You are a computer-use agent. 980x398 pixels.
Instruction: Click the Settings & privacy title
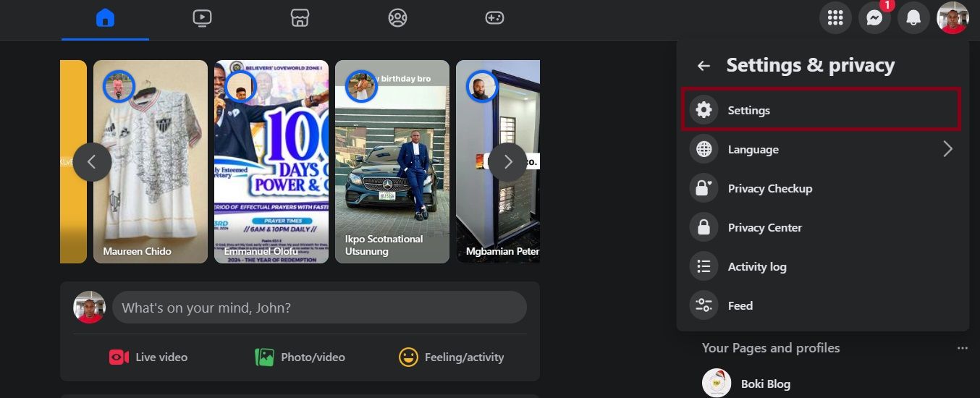(x=811, y=65)
